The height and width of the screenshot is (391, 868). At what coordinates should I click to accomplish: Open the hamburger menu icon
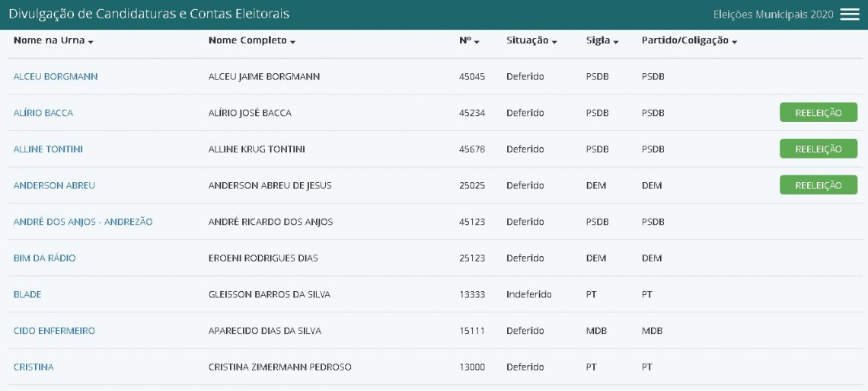[849, 14]
